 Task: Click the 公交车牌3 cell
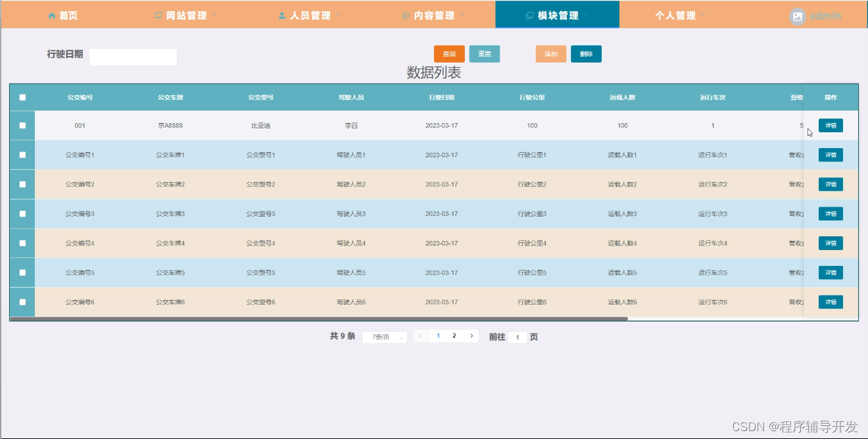click(170, 213)
